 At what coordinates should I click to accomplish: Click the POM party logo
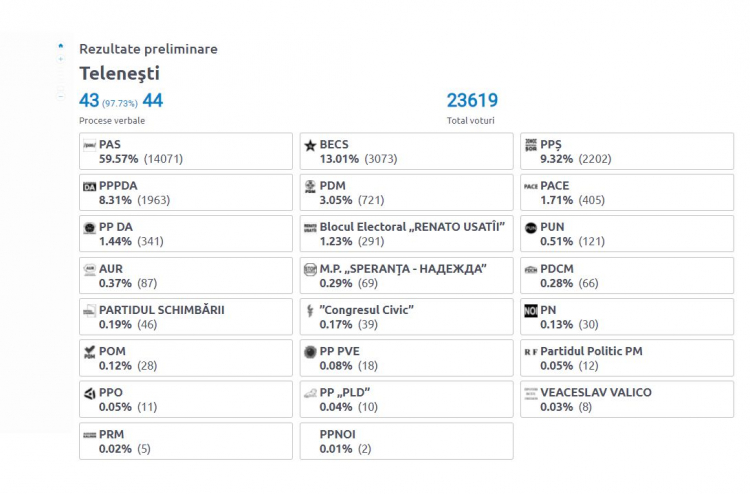(89, 352)
